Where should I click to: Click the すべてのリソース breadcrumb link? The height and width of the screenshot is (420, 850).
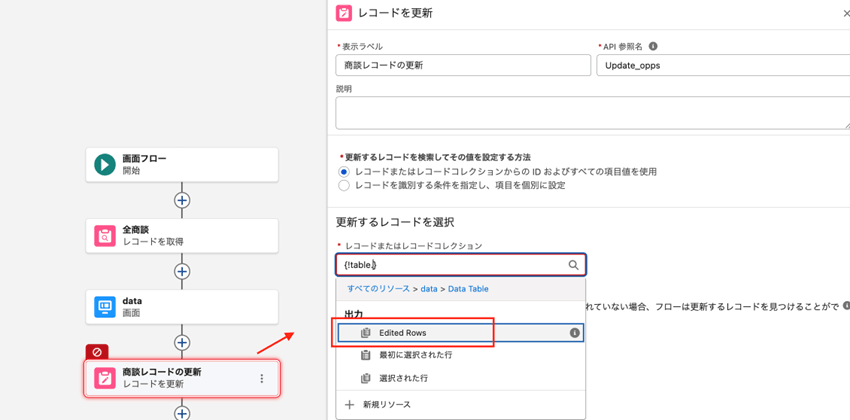[x=378, y=289]
